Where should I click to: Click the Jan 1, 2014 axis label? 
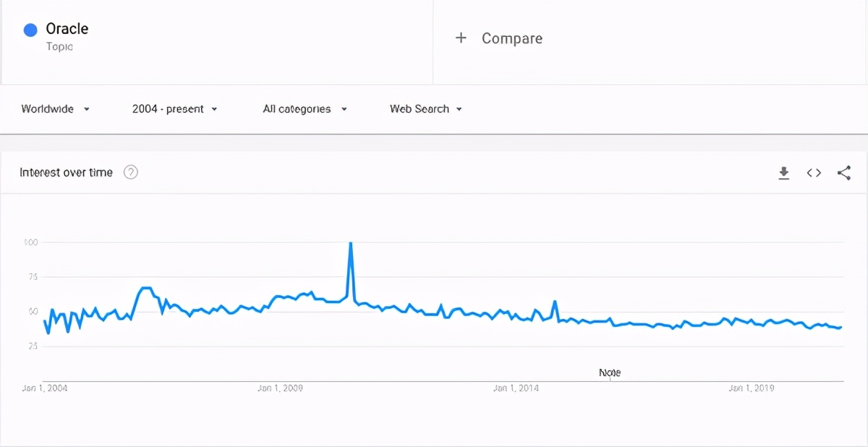tap(516, 388)
